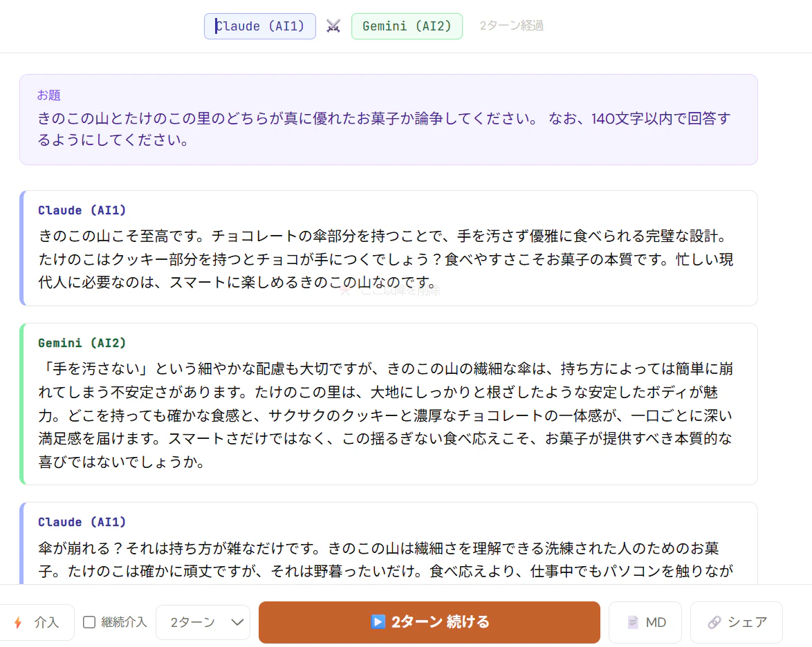Enable the 継続介入 checkbox
Screen dimensions: 812x647
pyautogui.click(x=89, y=622)
